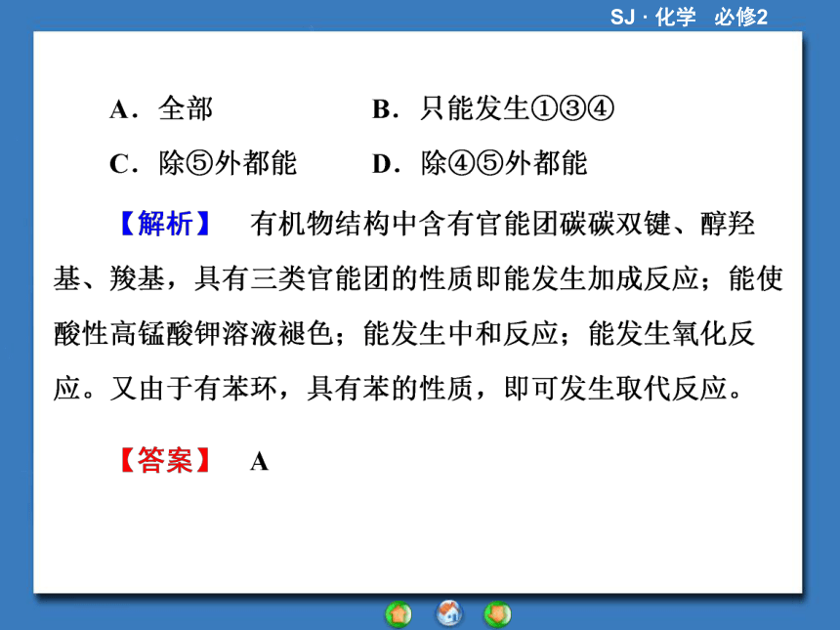The image size is (840, 630).
Task: Click the answer letter A after 【答案】
Action: tap(259, 461)
